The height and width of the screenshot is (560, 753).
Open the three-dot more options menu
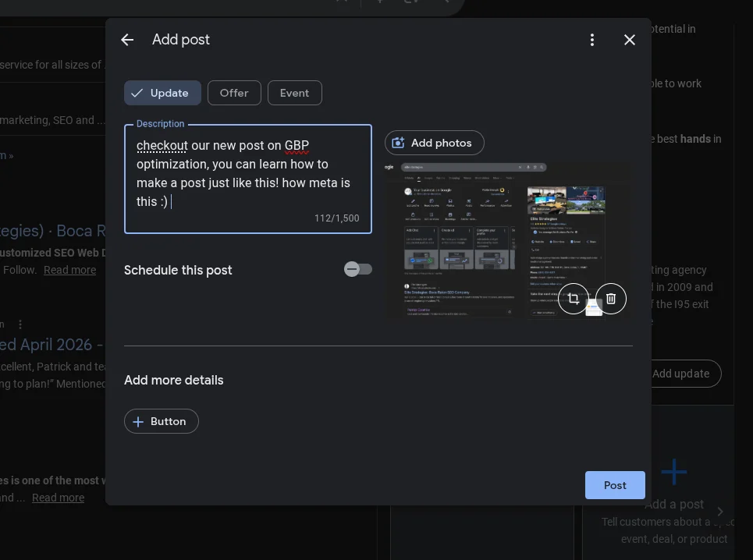point(592,40)
